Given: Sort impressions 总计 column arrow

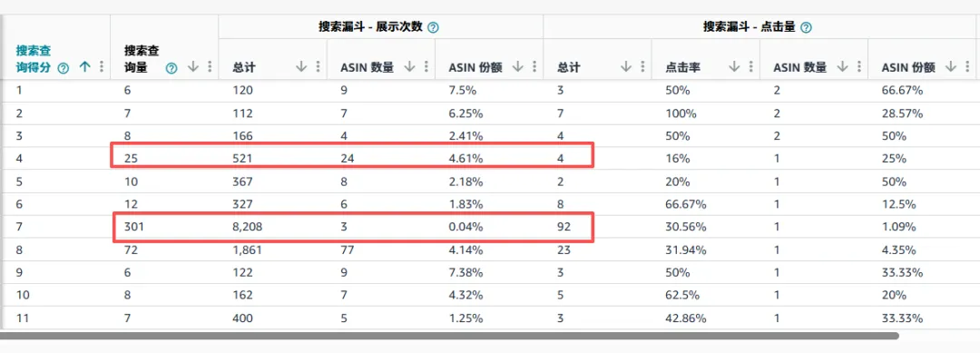Looking at the screenshot, I should [x=301, y=67].
